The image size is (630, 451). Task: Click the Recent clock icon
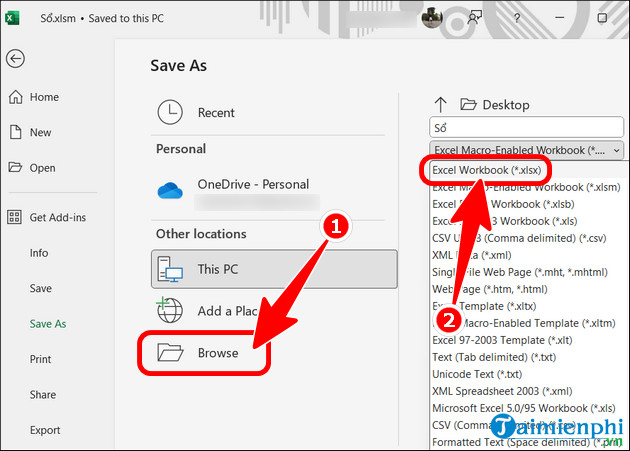(x=170, y=112)
